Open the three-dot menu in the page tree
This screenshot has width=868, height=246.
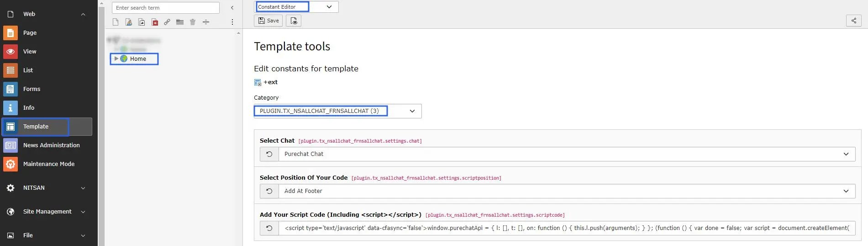click(232, 22)
